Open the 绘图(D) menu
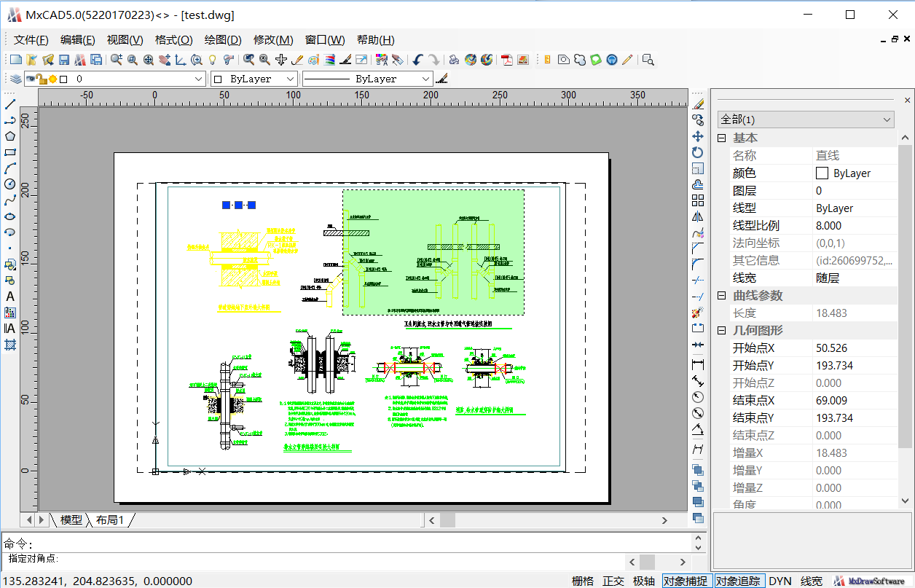This screenshot has width=915, height=588. (222, 40)
